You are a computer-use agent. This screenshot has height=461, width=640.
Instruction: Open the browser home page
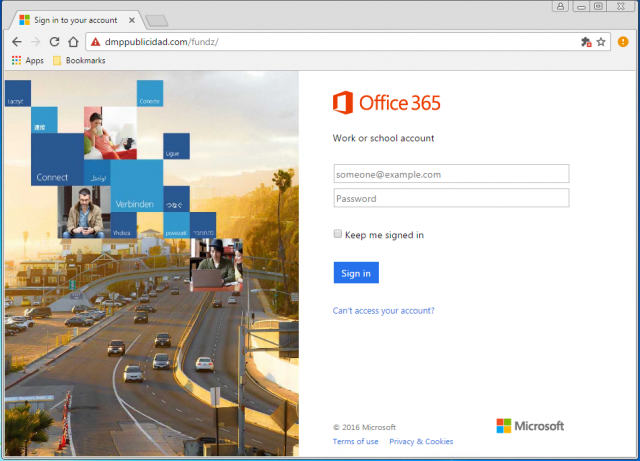point(73,42)
